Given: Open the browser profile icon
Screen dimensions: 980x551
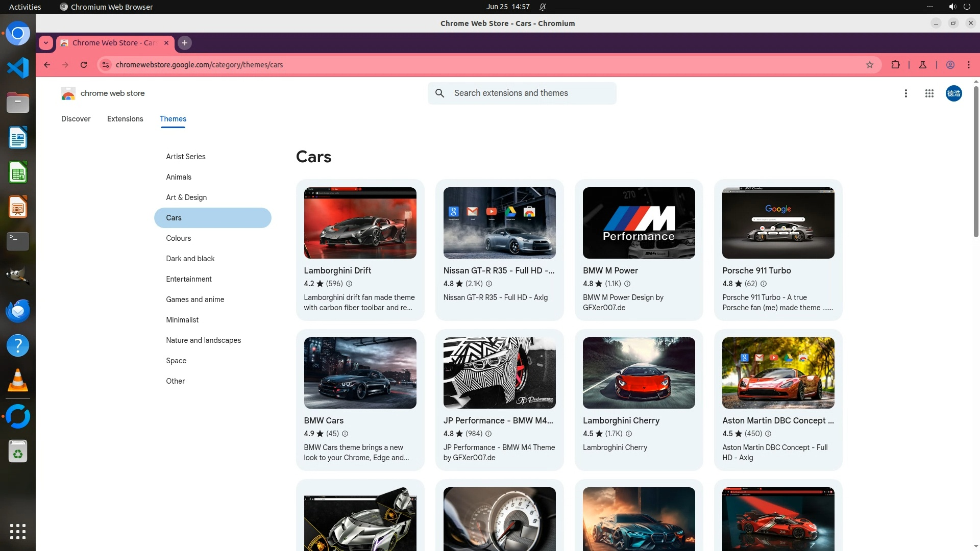Looking at the screenshot, I should coord(950,65).
